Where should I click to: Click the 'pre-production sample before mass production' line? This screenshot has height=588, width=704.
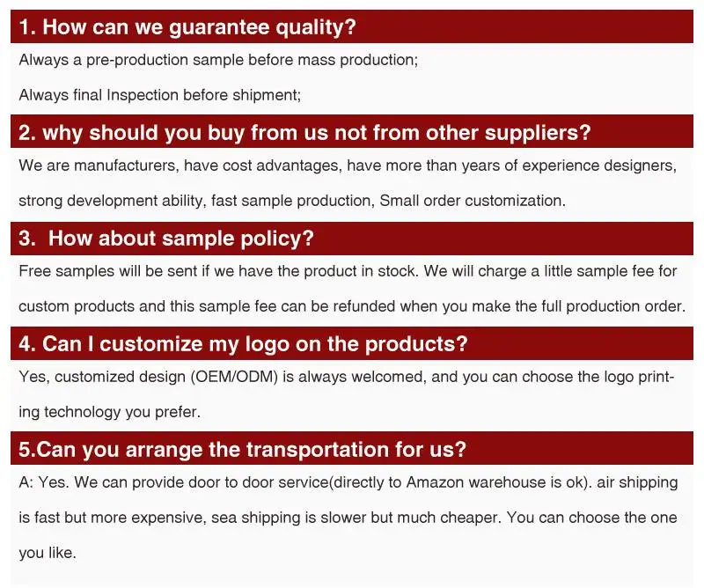(218, 60)
